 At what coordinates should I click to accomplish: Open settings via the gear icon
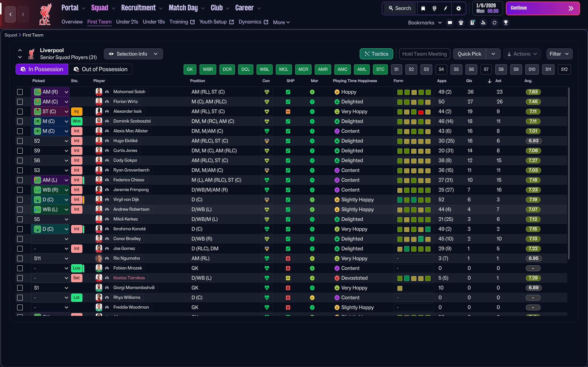point(458,8)
